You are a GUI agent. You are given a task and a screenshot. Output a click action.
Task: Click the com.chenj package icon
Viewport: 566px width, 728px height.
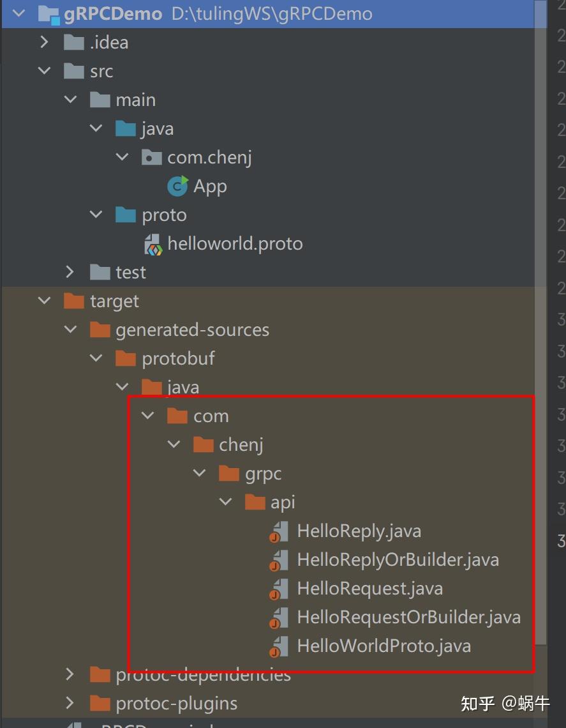151,156
